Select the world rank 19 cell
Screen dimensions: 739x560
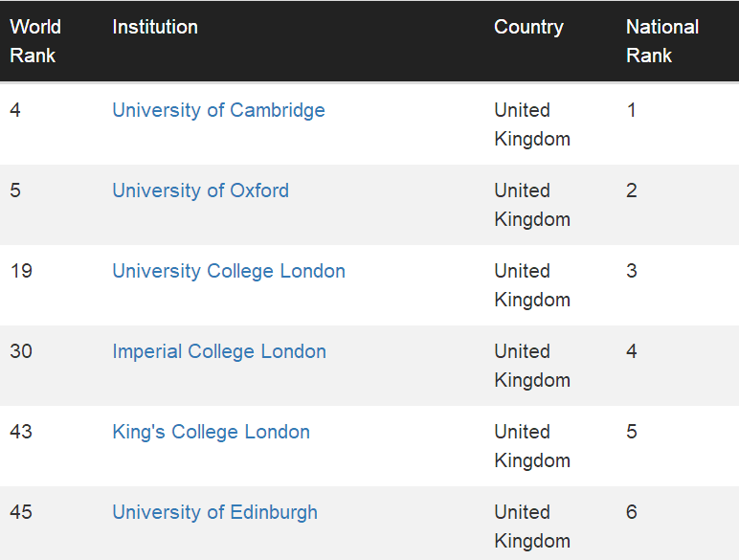tap(21, 271)
